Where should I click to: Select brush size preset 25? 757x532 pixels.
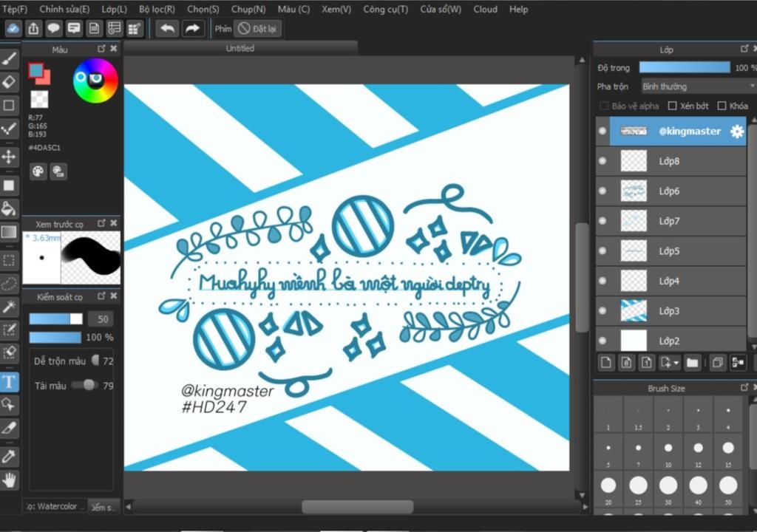tap(638, 488)
